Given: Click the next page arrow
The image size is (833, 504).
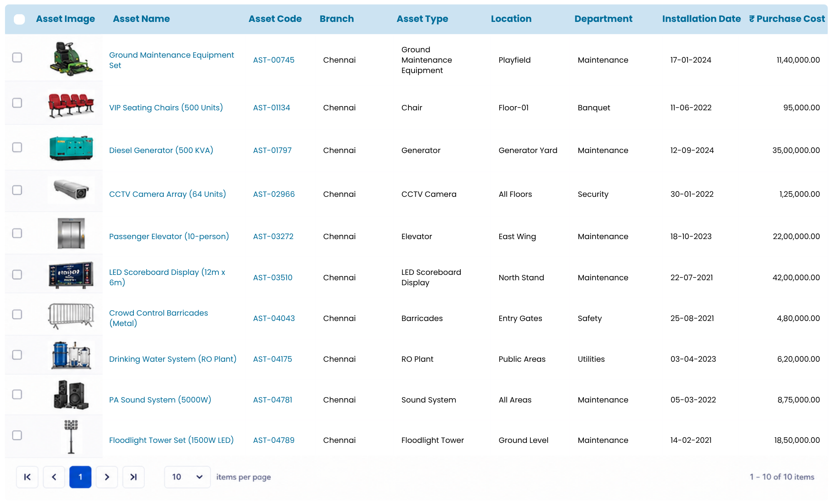Looking at the screenshot, I should [x=107, y=477].
